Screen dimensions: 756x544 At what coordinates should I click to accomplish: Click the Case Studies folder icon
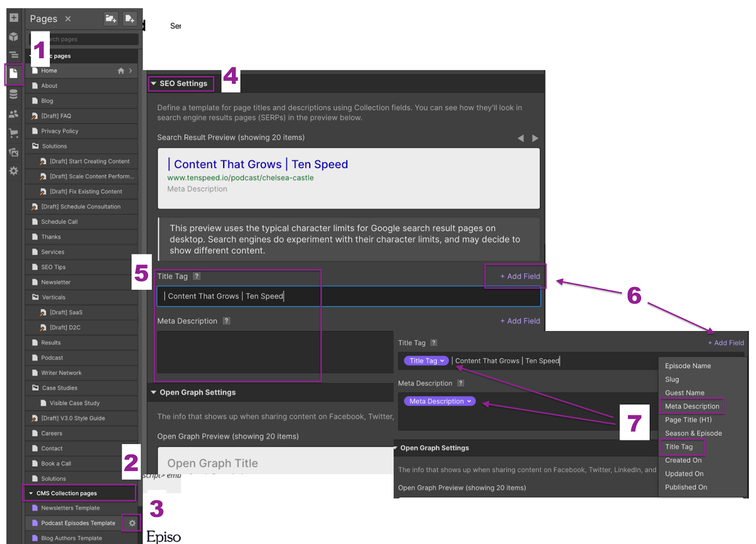pos(35,388)
